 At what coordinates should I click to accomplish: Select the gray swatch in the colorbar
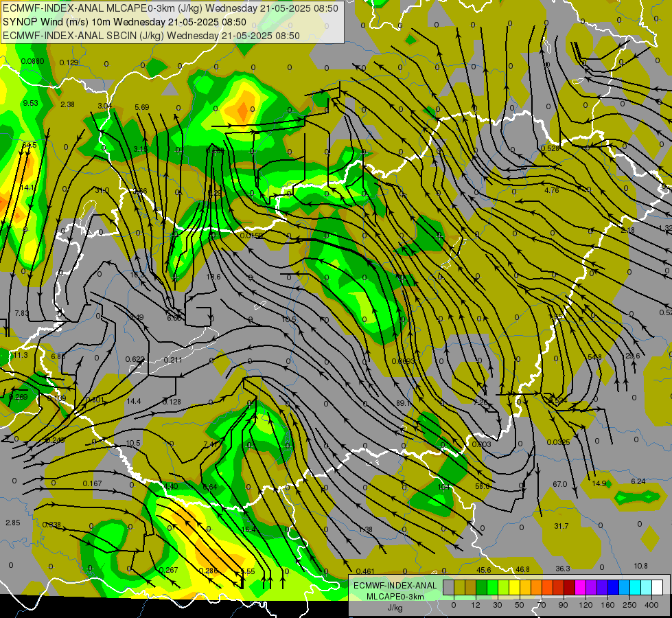[448, 588]
